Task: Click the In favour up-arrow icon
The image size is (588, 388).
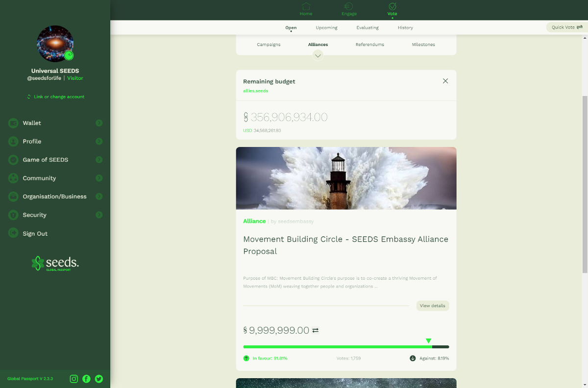Action: click(246, 358)
